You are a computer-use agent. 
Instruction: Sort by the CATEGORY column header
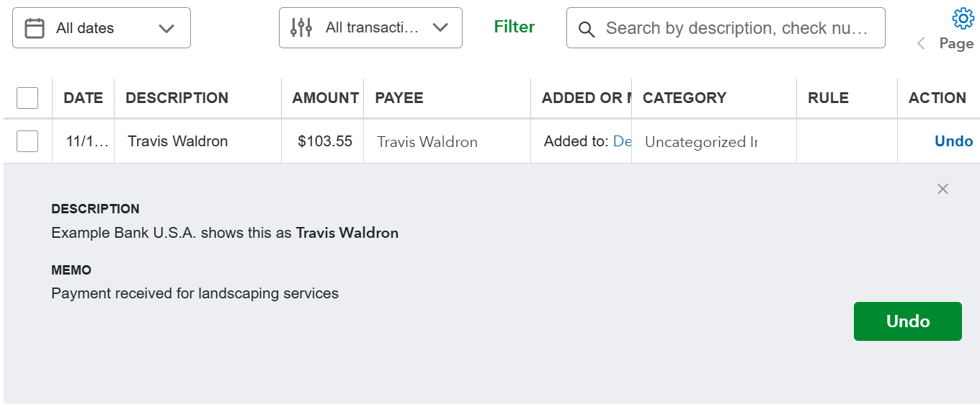click(685, 98)
